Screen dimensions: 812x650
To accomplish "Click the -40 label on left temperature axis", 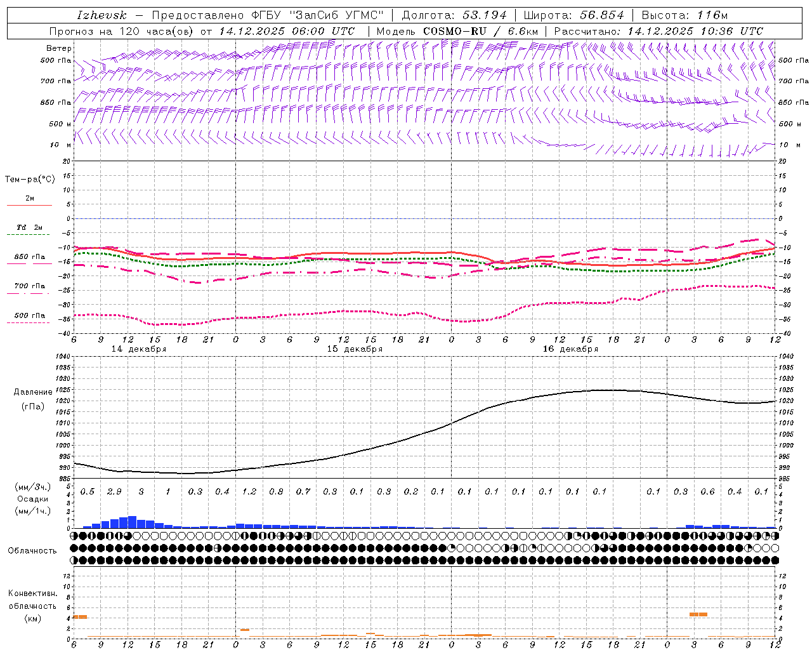I will tap(64, 333).
